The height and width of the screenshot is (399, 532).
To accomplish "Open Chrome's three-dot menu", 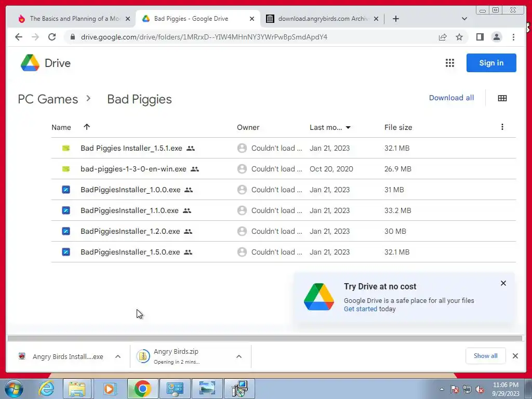I will tap(513, 37).
